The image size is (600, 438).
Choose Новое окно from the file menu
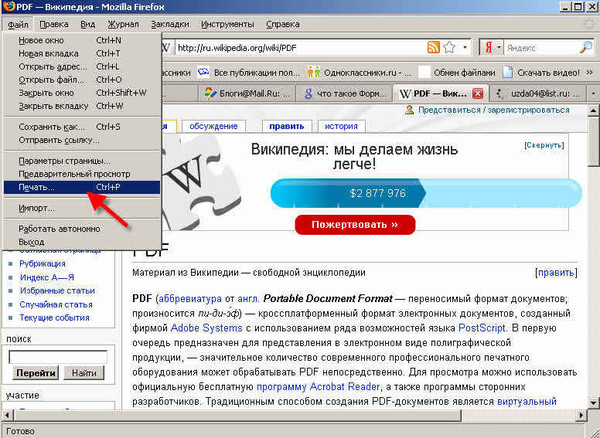[x=82, y=40]
